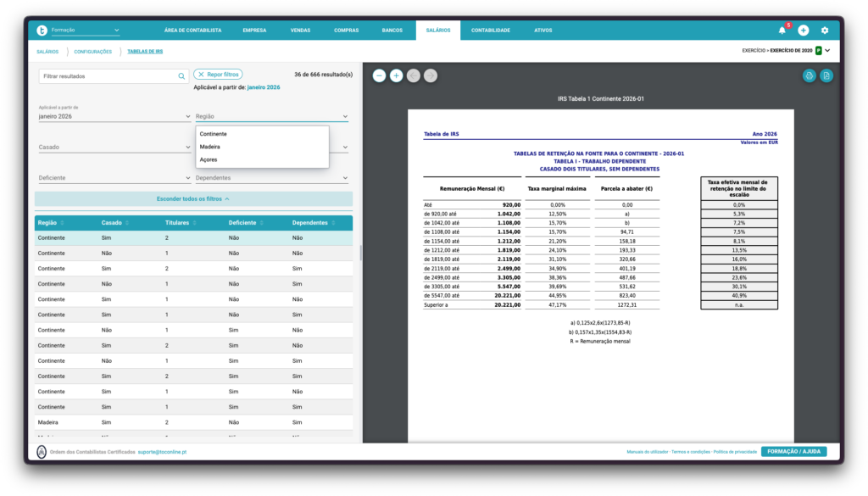
Task: Click the Filtrar resultados search field
Action: (x=108, y=76)
